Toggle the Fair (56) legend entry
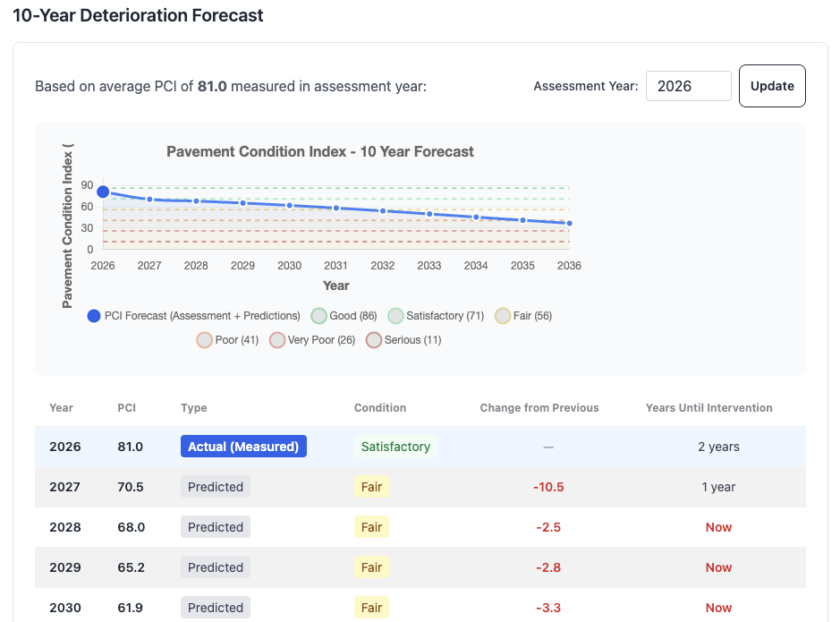The height and width of the screenshot is (622, 840). click(x=523, y=316)
